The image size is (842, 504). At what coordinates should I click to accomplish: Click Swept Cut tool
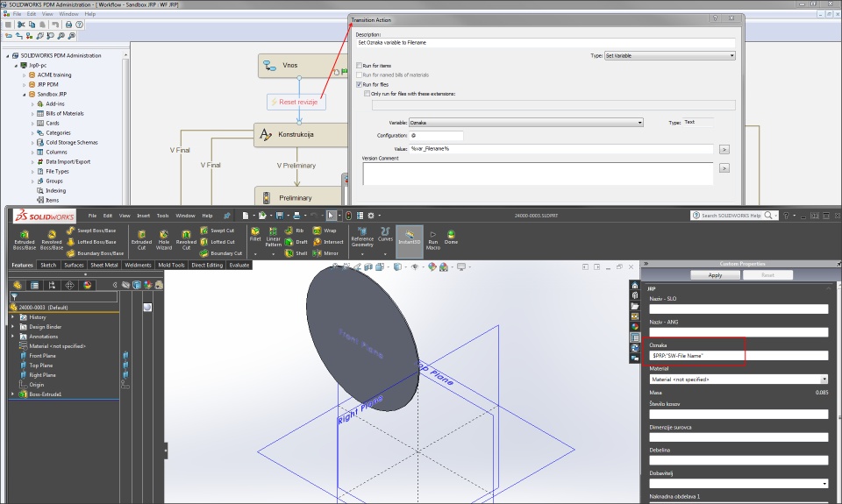click(217, 231)
